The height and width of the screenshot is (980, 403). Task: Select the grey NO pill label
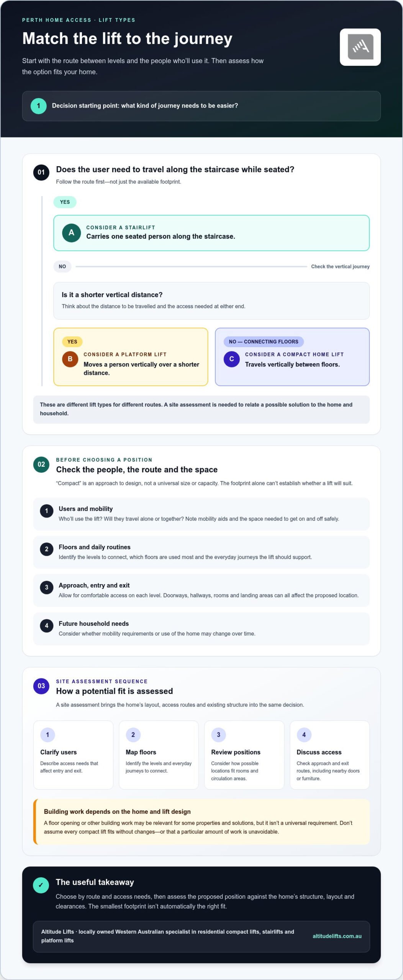tap(62, 266)
